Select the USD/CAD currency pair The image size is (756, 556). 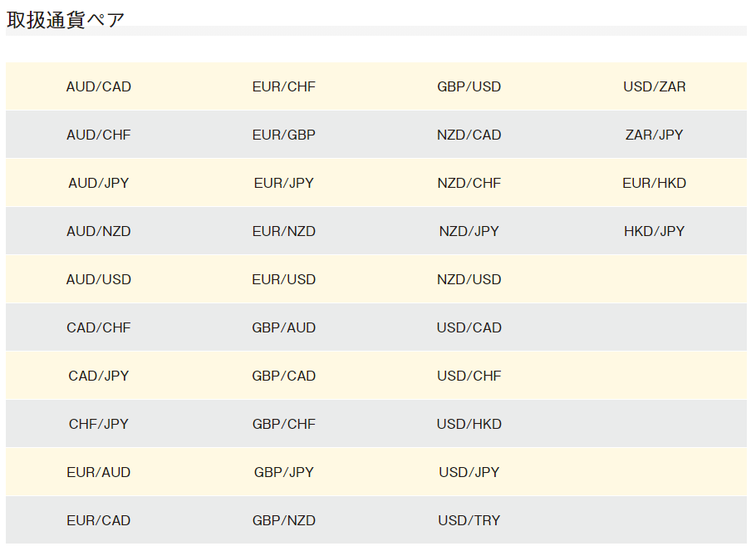point(469,328)
